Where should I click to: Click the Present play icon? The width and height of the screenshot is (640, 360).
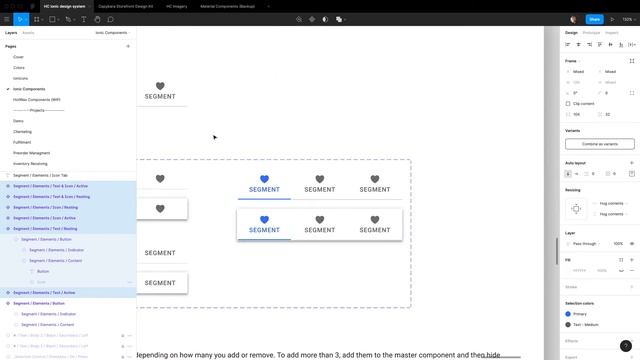pos(612,19)
